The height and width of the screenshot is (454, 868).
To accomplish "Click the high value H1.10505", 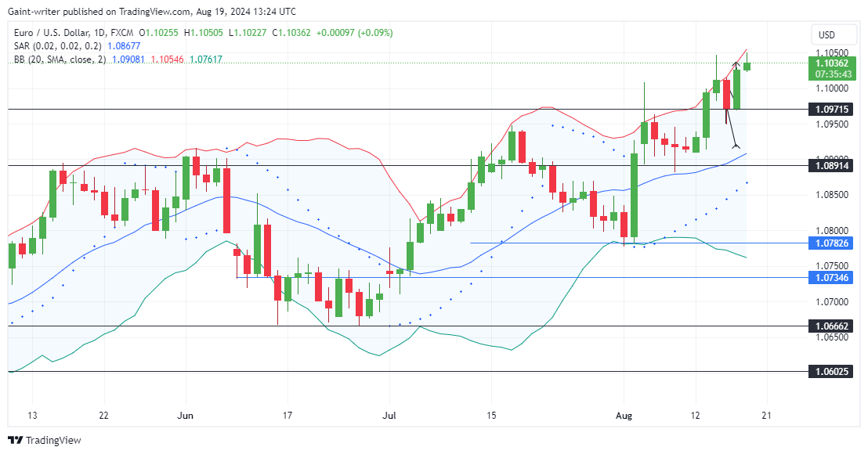I will [x=203, y=33].
